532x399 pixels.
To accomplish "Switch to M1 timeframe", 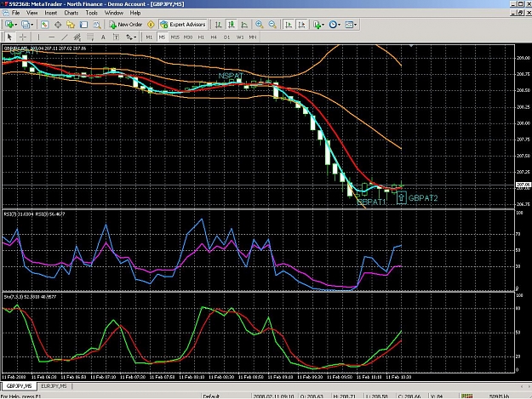I will pyautogui.click(x=149, y=37).
